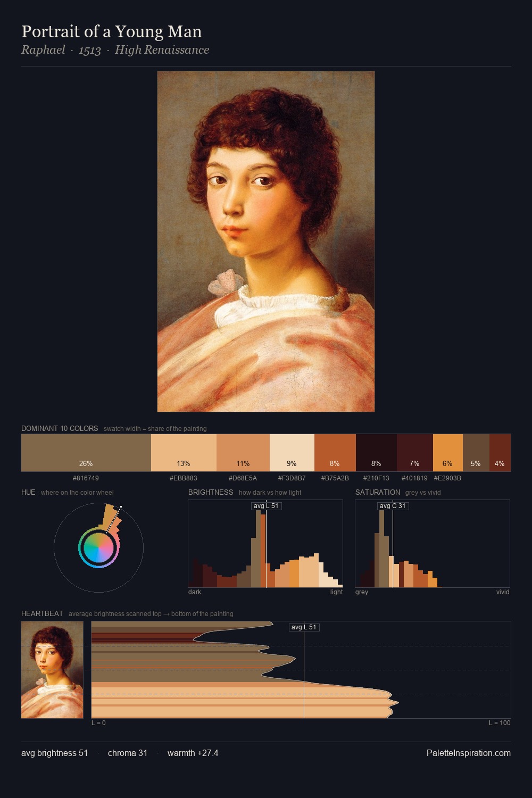The height and width of the screenshot is (798, 532).
Task: Select the 4% dark red swatch
Action: click(500, 453)
